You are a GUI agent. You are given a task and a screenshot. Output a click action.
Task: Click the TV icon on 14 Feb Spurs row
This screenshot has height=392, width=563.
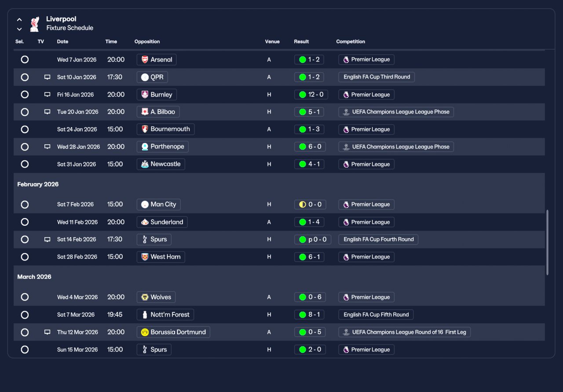coord(47,239)
